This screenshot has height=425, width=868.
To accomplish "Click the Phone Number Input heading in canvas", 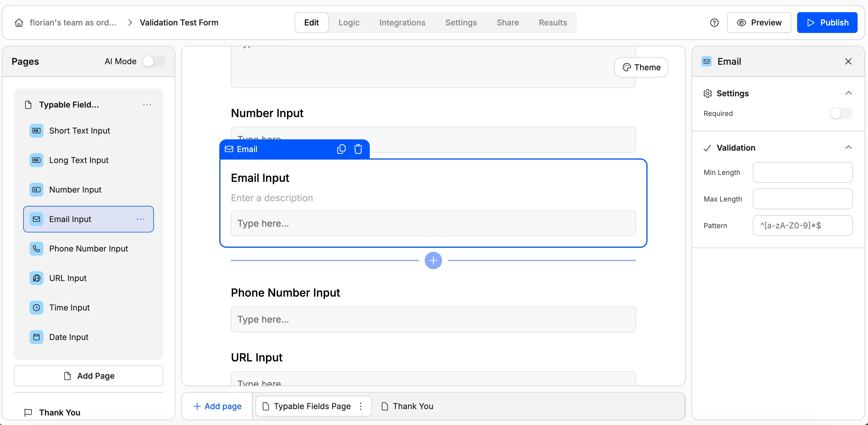I will click(x=285, y=293).
